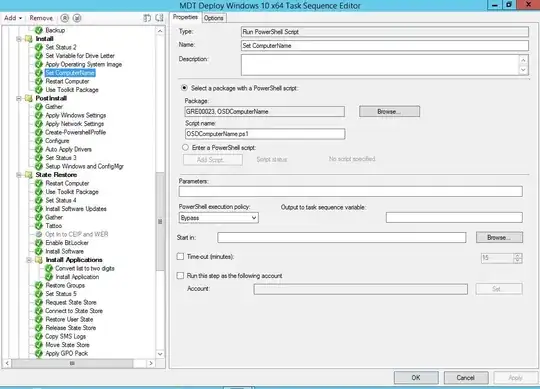
Task: Switch to the Options tab
Action: coord(214,18)
